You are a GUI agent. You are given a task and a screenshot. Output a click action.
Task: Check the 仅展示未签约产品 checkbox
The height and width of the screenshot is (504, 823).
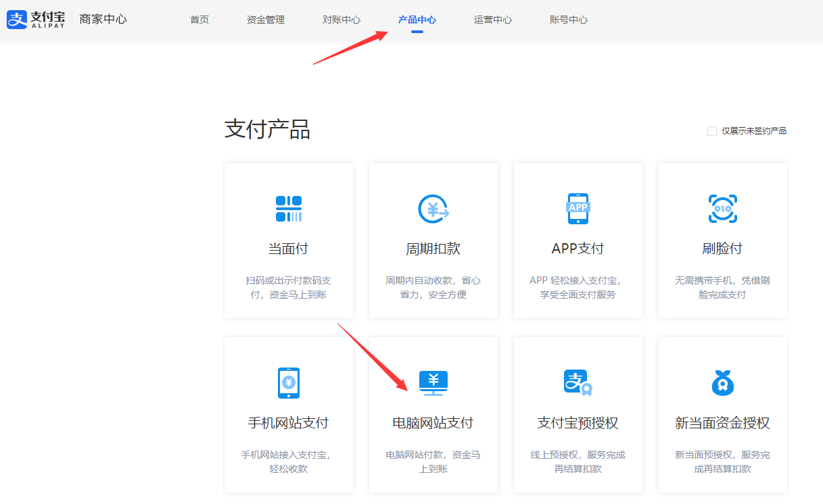click(712, 131)
